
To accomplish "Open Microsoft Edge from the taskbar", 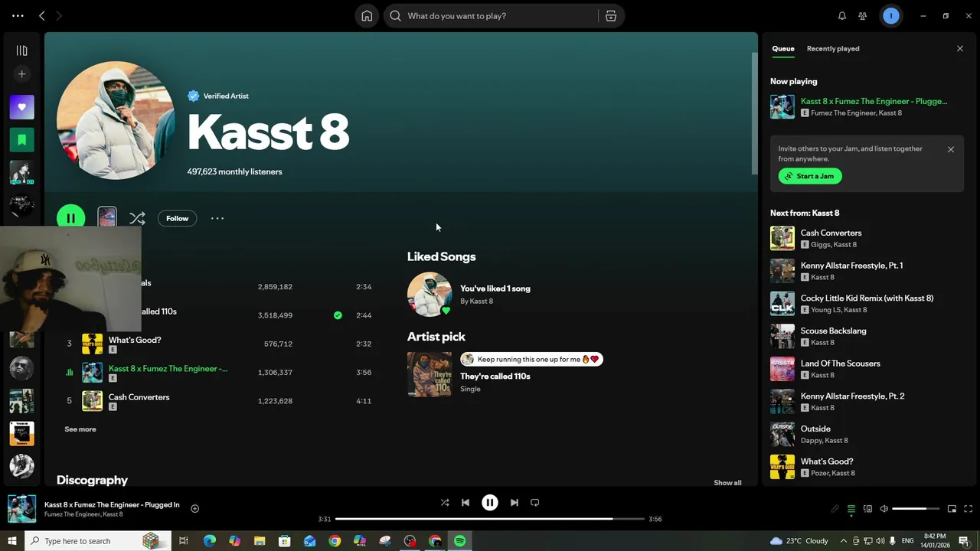I will 209,541.
